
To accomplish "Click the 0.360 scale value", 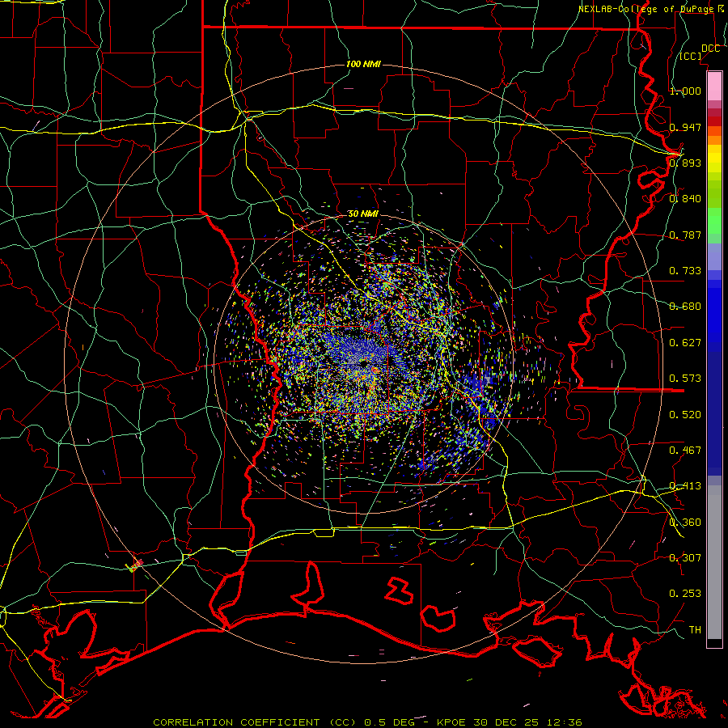I will 685,523.
